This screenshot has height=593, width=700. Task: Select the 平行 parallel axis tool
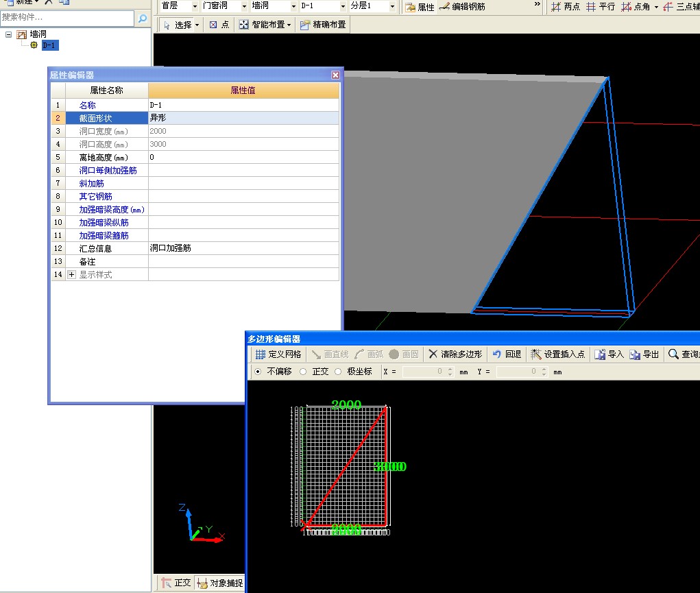[x=601, y=7]
